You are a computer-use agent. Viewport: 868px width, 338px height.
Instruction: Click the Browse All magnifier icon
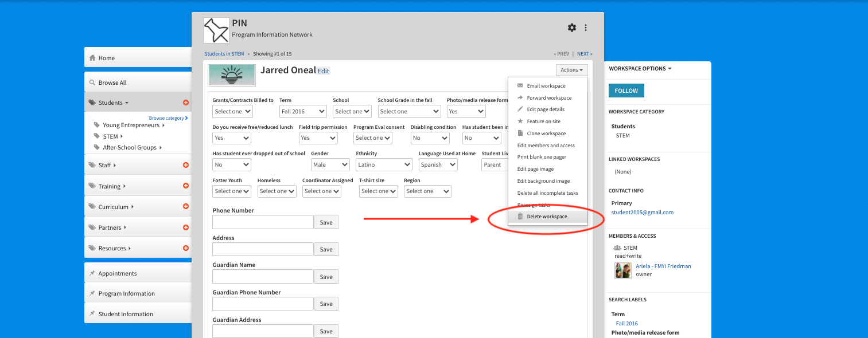92,82
